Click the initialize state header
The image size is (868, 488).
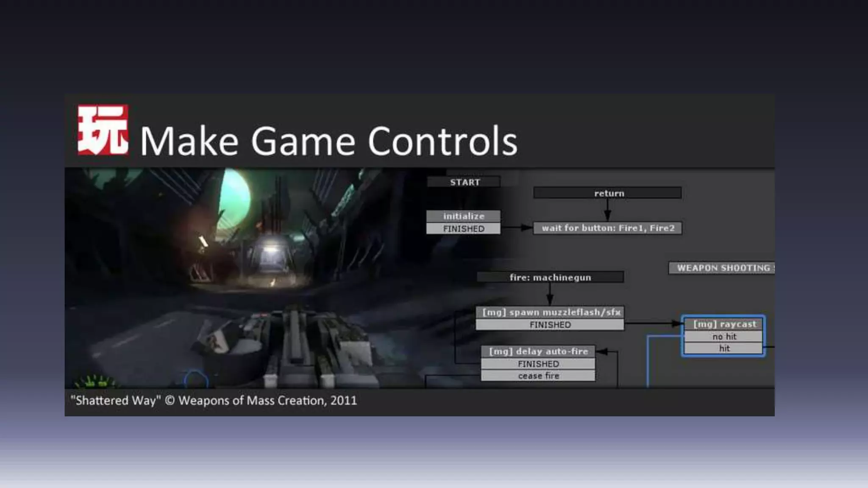(x=463, y=216)
